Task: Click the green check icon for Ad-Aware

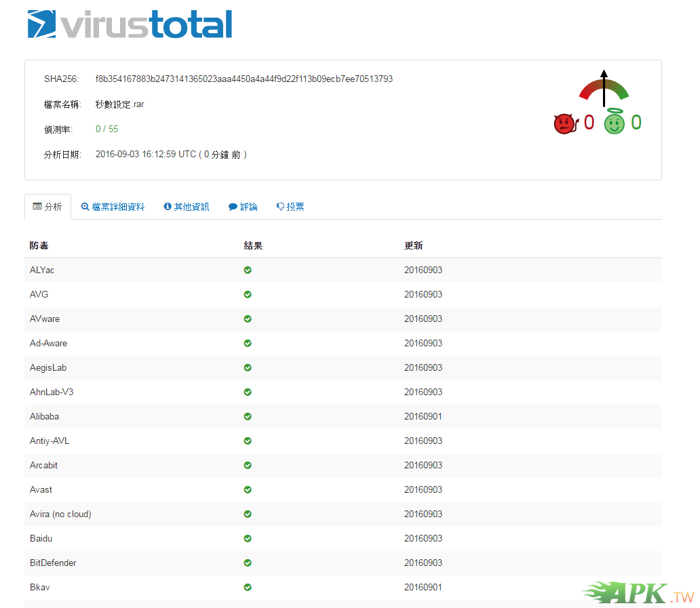Action: [248, 343]
